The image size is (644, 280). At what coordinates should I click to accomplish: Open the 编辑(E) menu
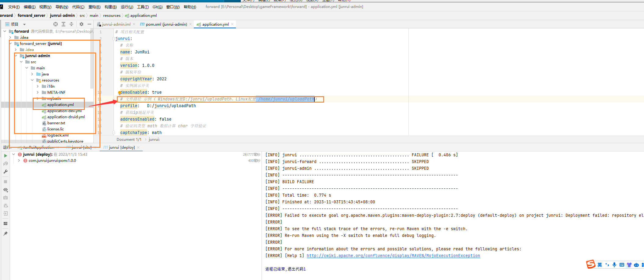30,7
